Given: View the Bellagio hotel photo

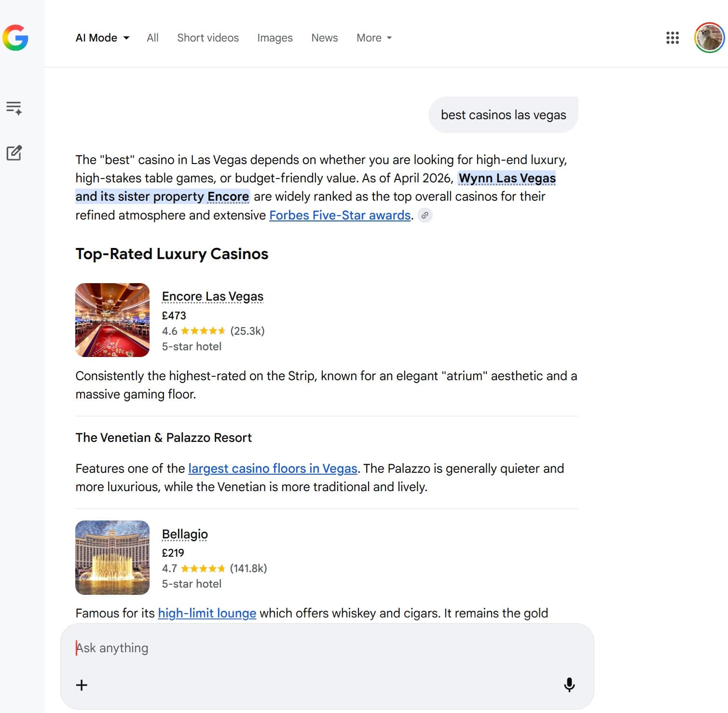Looking at the screenshot, I should pyautogui.click(x=112, y=558).
